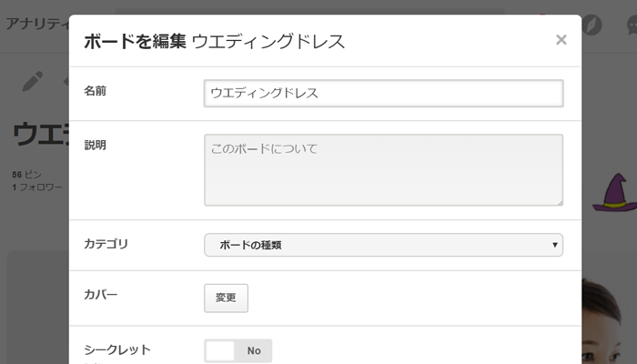Click the compass explore icon in header
Screen dimensions: 637x364
coord(591,25)
